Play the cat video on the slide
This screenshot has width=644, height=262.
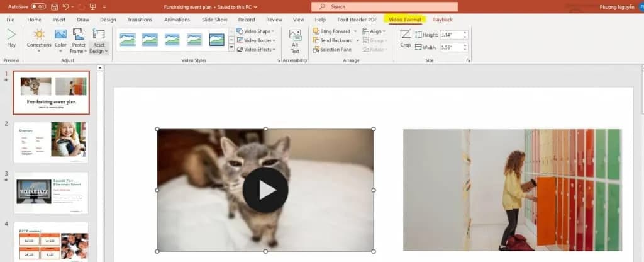click(x=265, y=190)
